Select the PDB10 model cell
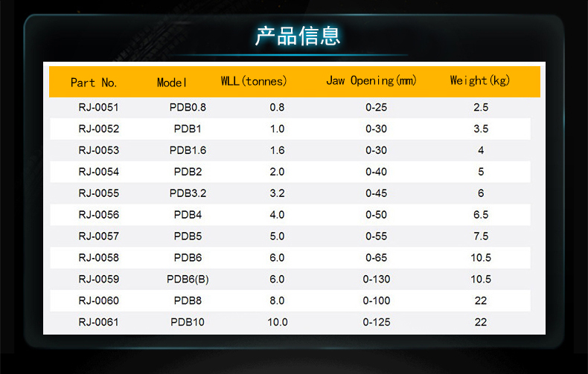Screen dimensions: 588x374 [188, 322]
